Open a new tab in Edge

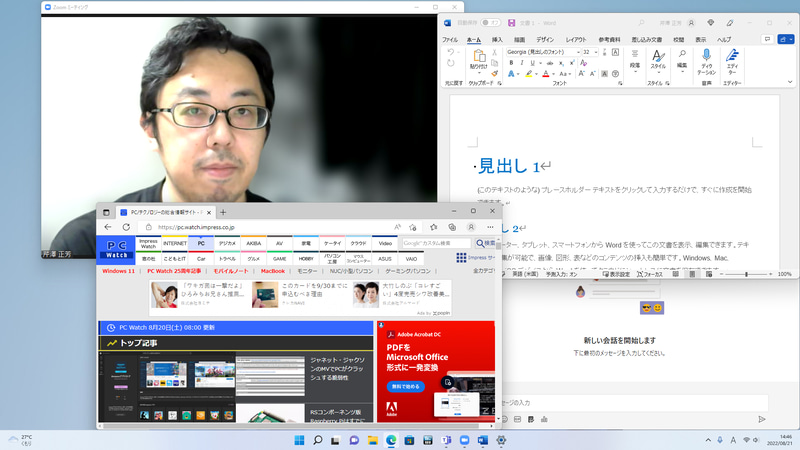pos(223,212)
